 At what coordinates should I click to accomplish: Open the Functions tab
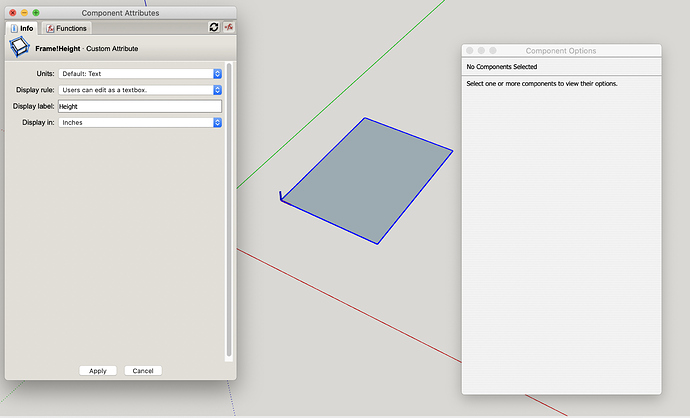(x=66, y=28)
